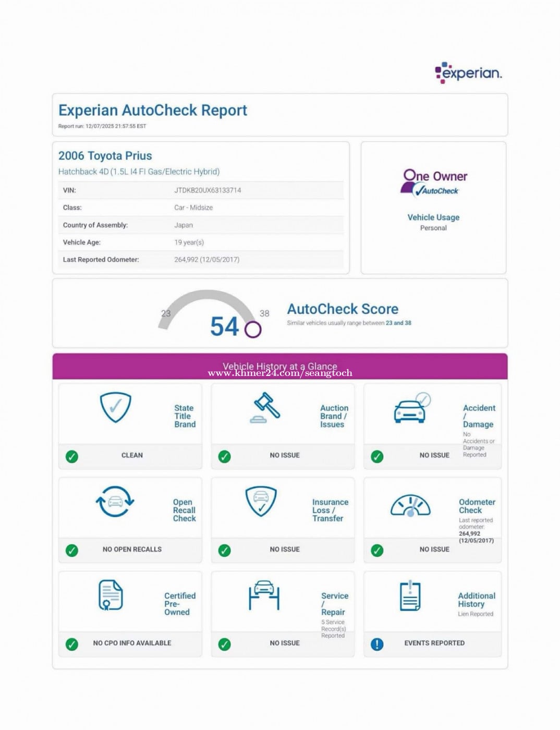
Task: Click the Experian logo at top right
Action: tap(468, 73)
